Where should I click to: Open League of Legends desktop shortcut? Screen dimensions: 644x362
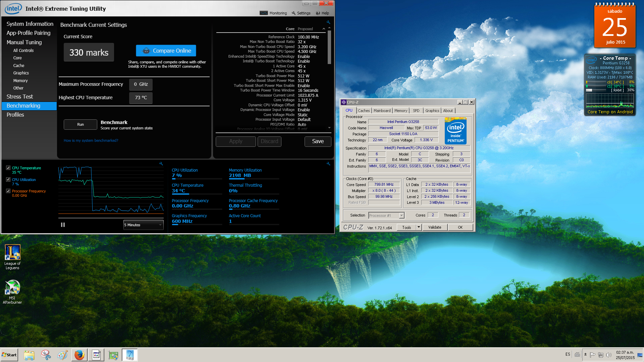(x=12, y=257)
